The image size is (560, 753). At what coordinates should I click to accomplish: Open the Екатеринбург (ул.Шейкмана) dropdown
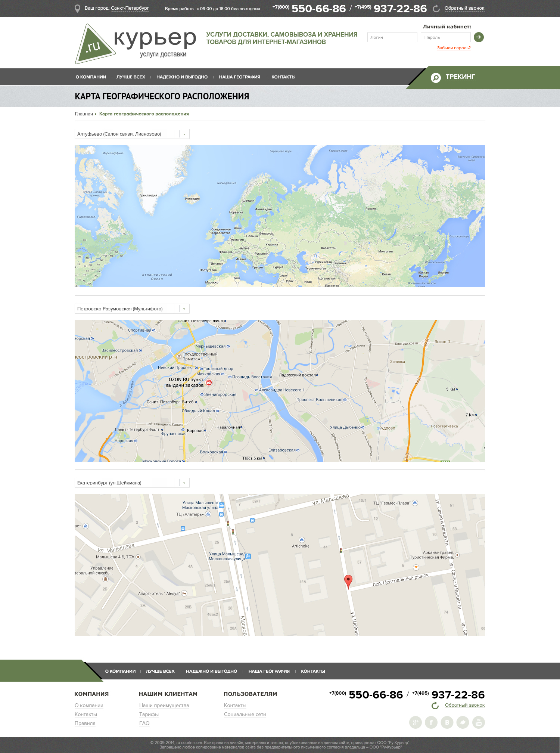(x=132, y=483)
